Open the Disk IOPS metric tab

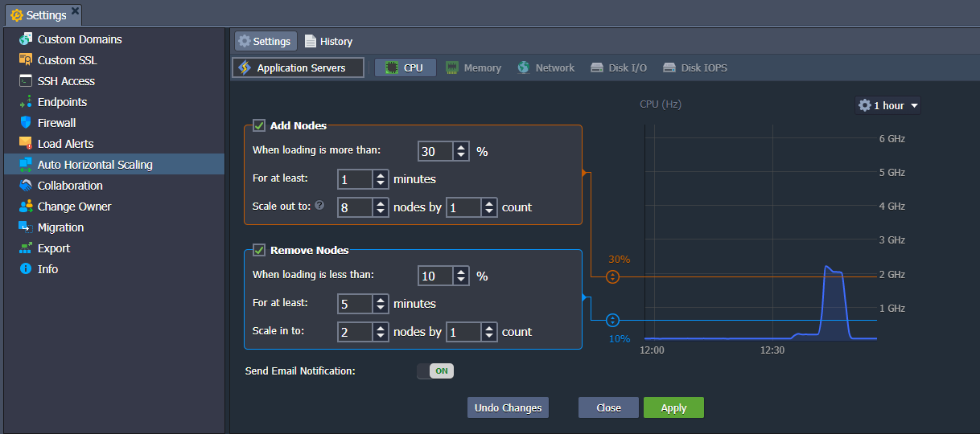pos(695,68)
